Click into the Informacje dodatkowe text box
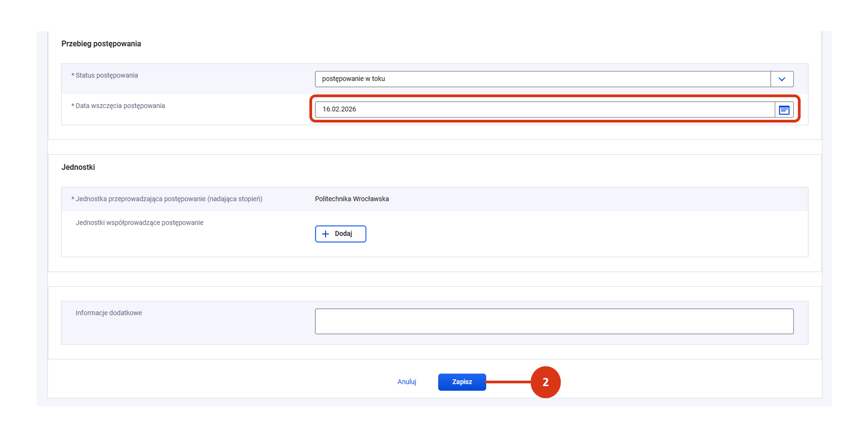 [554, 321]
